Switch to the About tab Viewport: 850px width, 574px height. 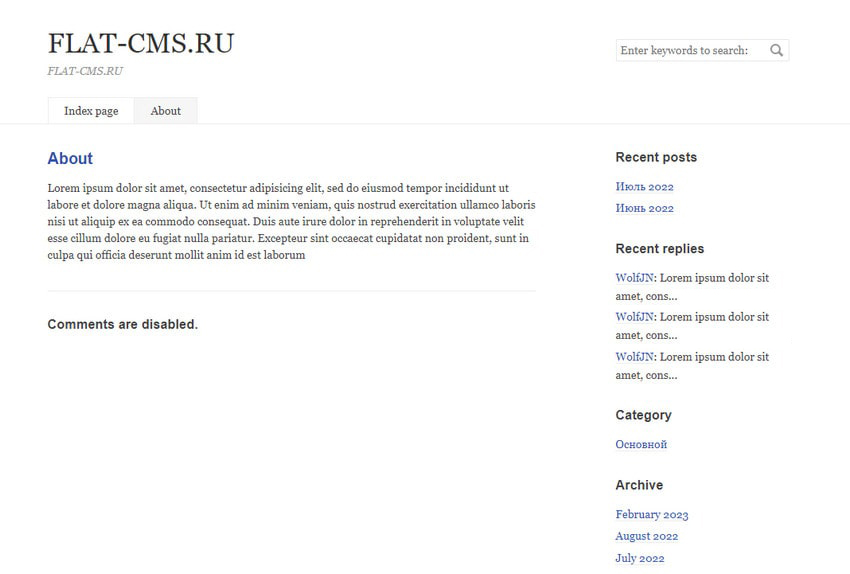[x=165, y=111]
